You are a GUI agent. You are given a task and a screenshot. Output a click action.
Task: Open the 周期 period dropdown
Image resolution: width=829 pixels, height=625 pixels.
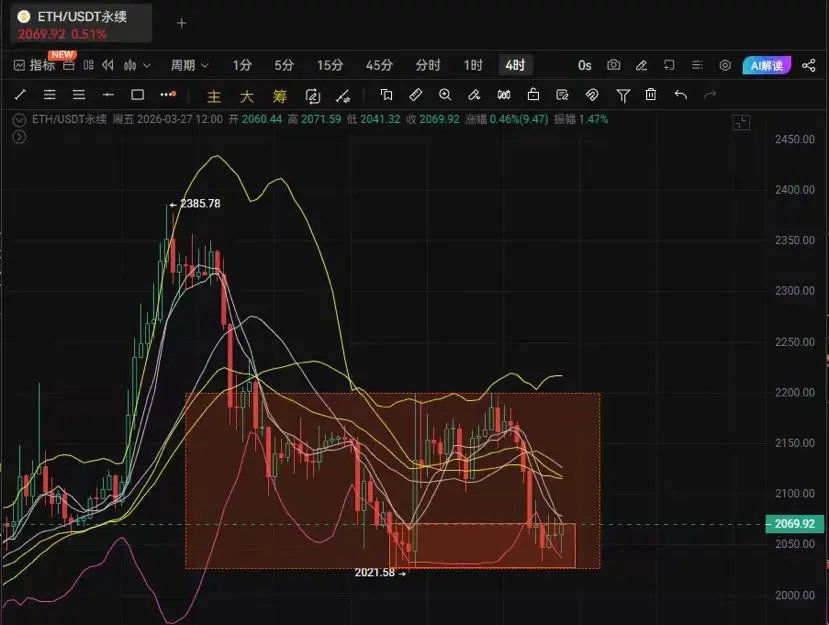tap(189, 65)
